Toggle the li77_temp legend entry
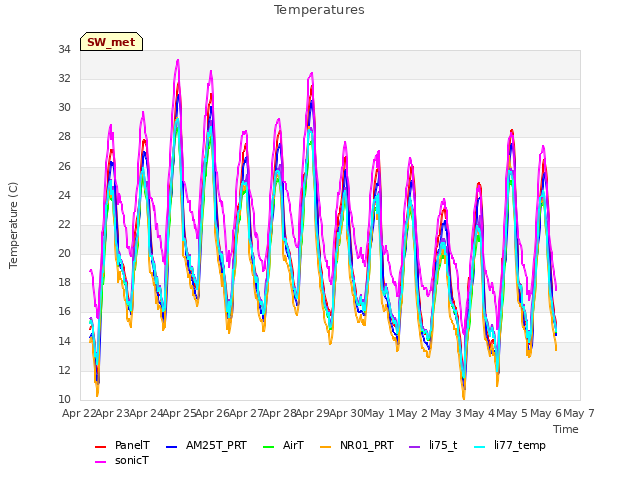This screenshot has width=640, height=480. [x=510, y=445]
